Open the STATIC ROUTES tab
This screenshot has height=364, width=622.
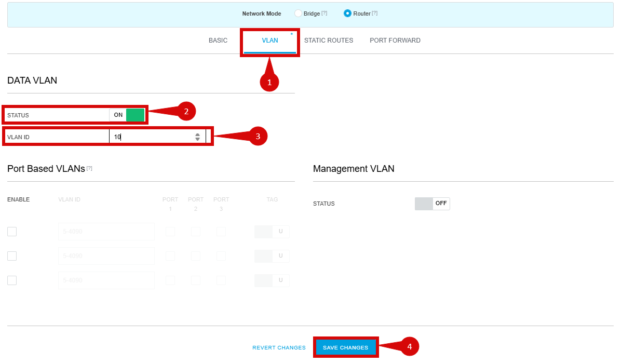[x=329, y=41]
